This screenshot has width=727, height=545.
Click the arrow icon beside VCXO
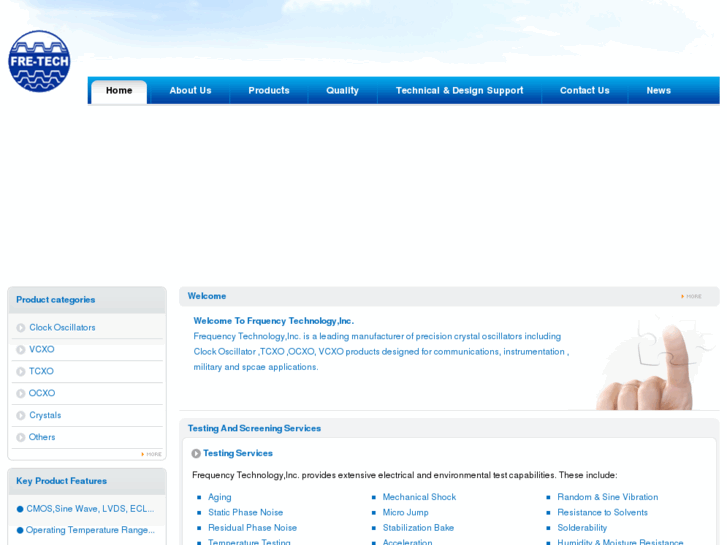pyautogui.click(x=20, y=350)
